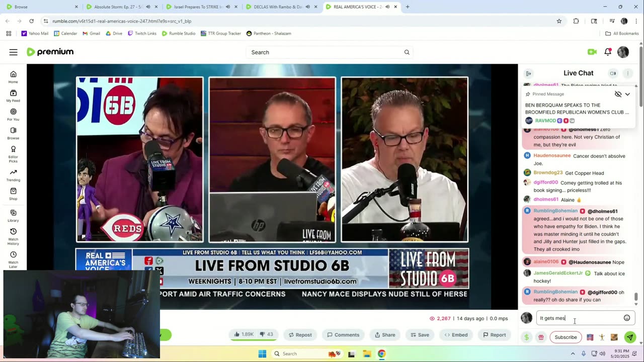Mute the REAL AMERICA'S VOICE tab audio
This screenshot has height=362, width=644.
(x=387, y=7)
